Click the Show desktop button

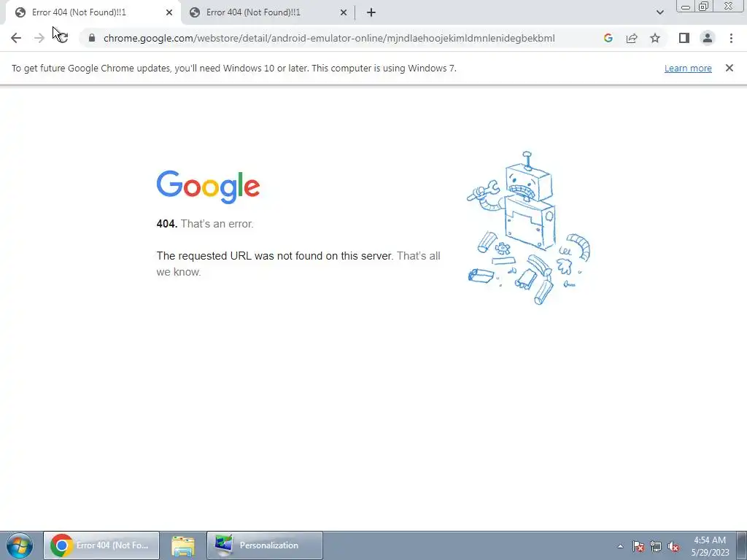pos(741,545)
